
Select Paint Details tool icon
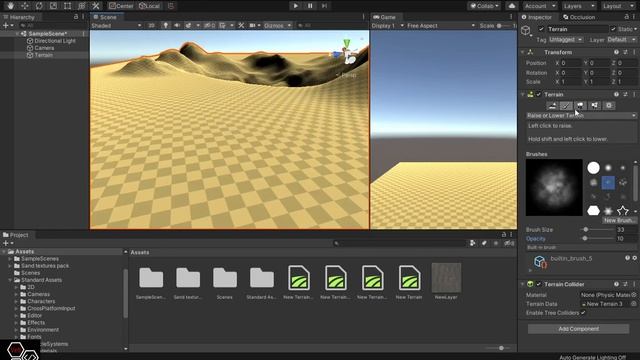595,106
